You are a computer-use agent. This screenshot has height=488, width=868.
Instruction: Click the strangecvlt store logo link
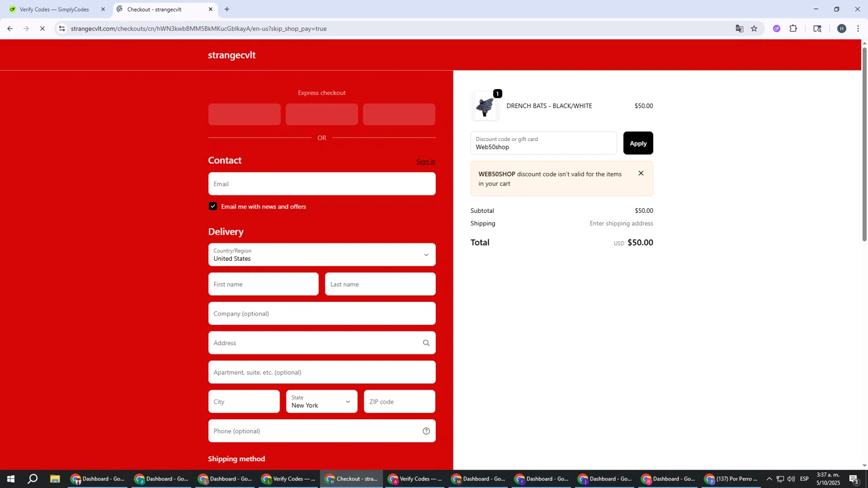point(231,56)
